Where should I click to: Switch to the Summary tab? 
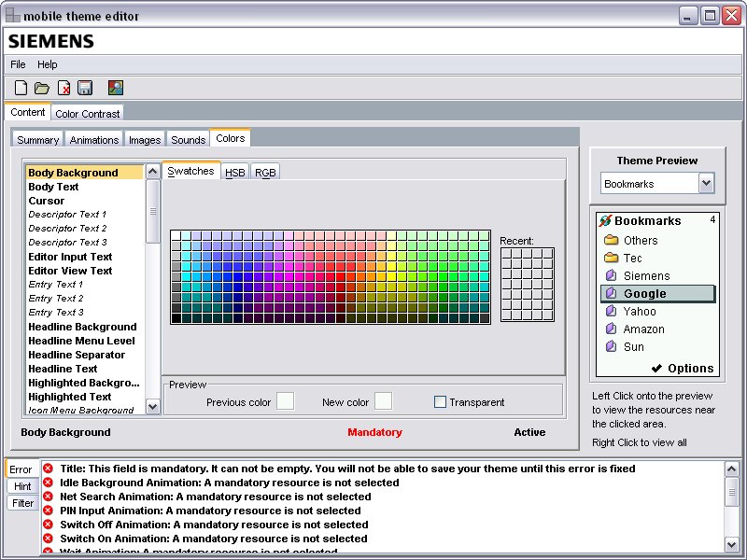pos(37,139)
